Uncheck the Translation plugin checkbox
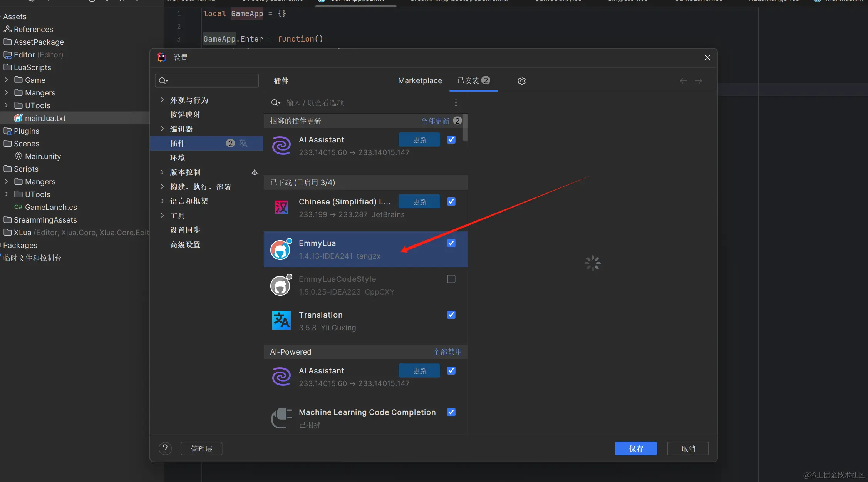Screen dimensions: 868x482 click(x=451, y=315)
